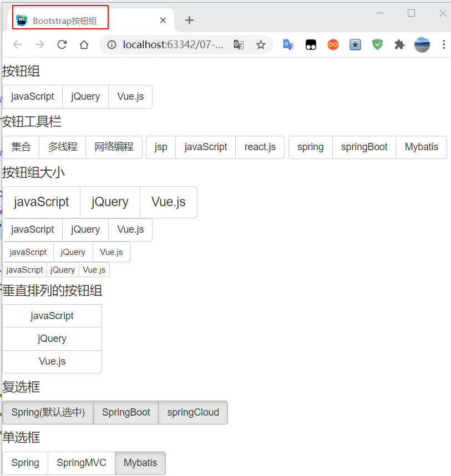The image size is (451, 476).
Task: Click javaScript in the first button group
Action: pyautogui.click(x=33, y=96)
